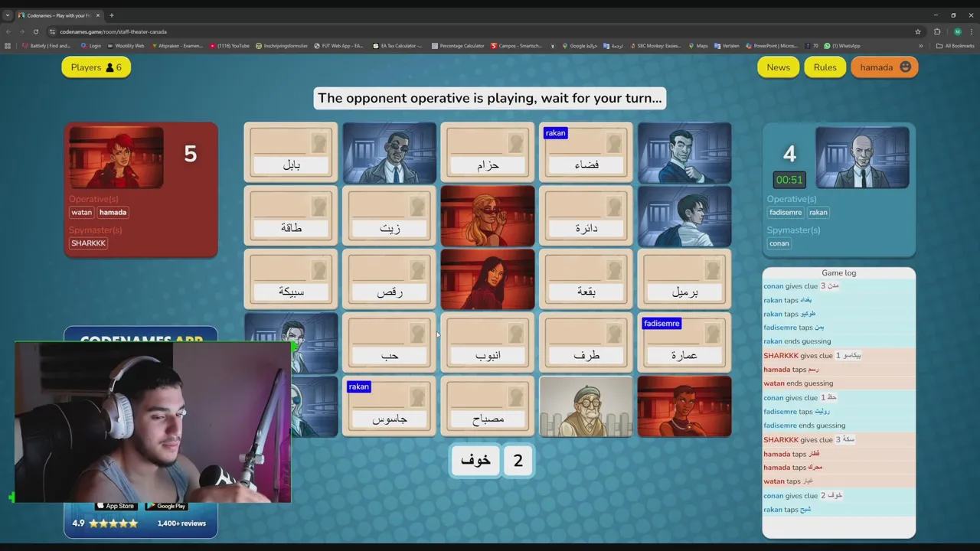Click the site information icon in address bar
The image size is (980, 551).
[x=52, y=31]
